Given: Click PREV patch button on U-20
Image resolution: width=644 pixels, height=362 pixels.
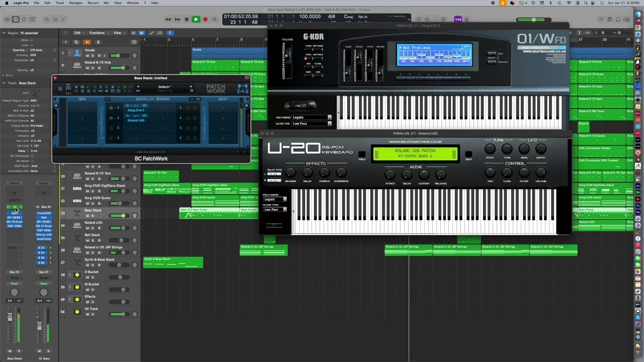Looking at the screenshot, I should click(x=362, y=155).
